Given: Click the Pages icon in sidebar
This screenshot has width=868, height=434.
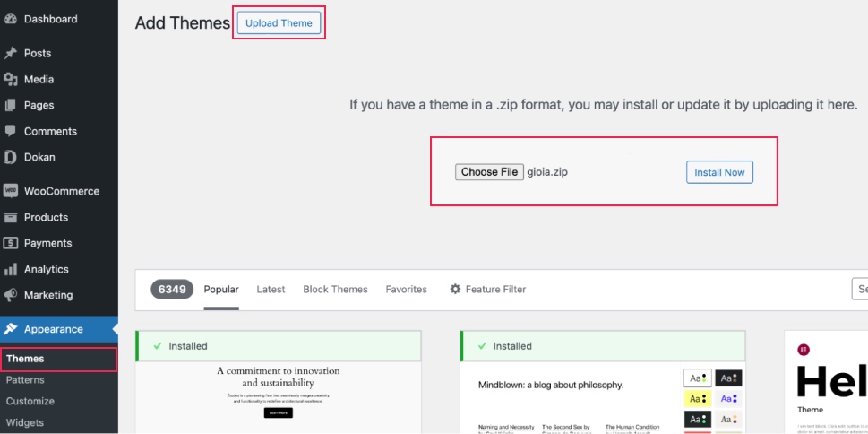Looking at the screenshot, I should coord(10,105).
